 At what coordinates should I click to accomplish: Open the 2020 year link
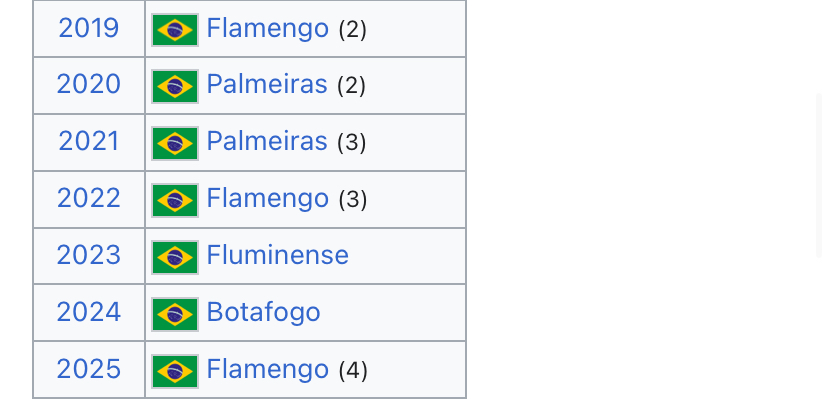point(89,84)
